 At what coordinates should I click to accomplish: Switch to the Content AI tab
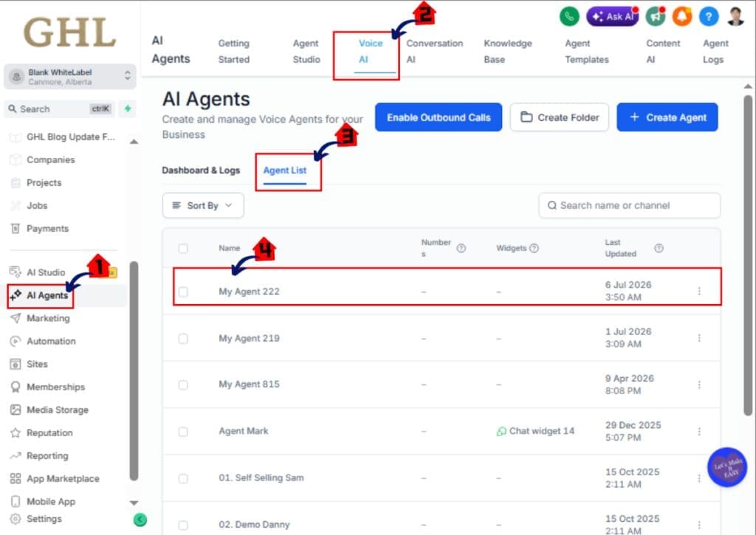tap(663, 51)
